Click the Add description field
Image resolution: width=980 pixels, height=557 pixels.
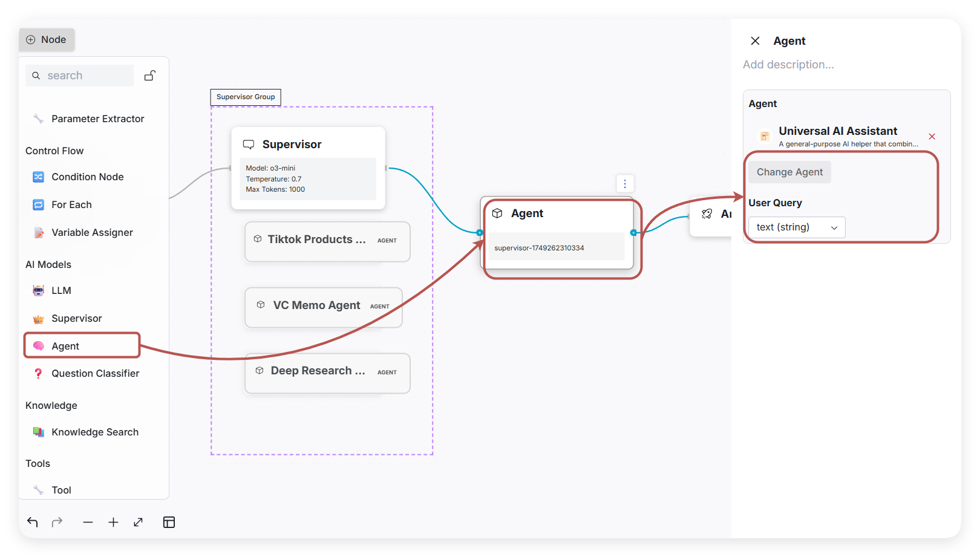pyautogui.click(x=788, y=65)
